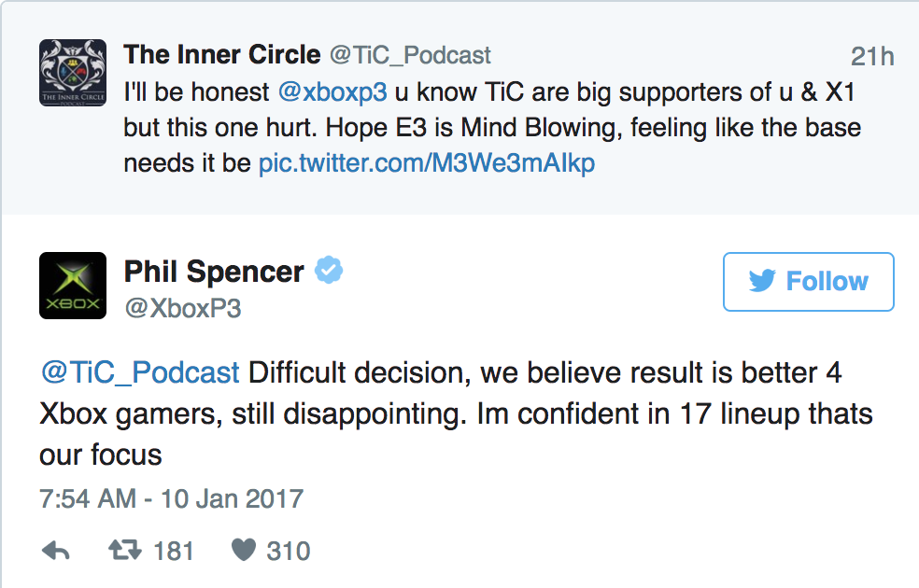919x588 pixels.
Task: Reply using the reply arrow icon
Action: pyautogui.click(x=56, y=552)
